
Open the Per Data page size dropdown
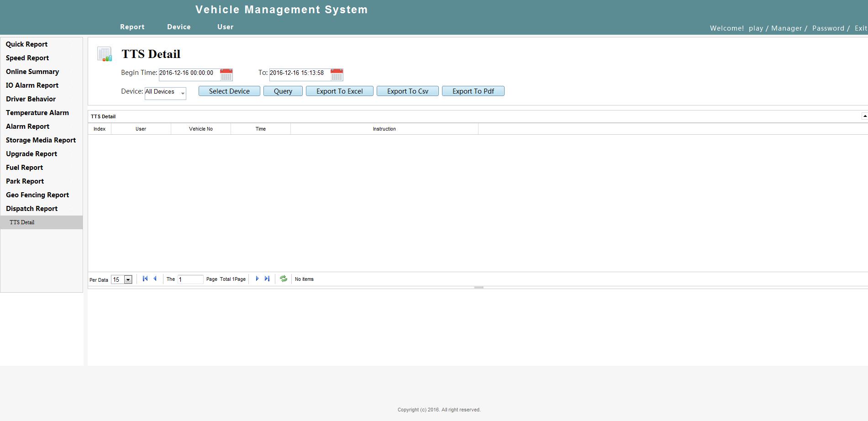pos(122,279)
